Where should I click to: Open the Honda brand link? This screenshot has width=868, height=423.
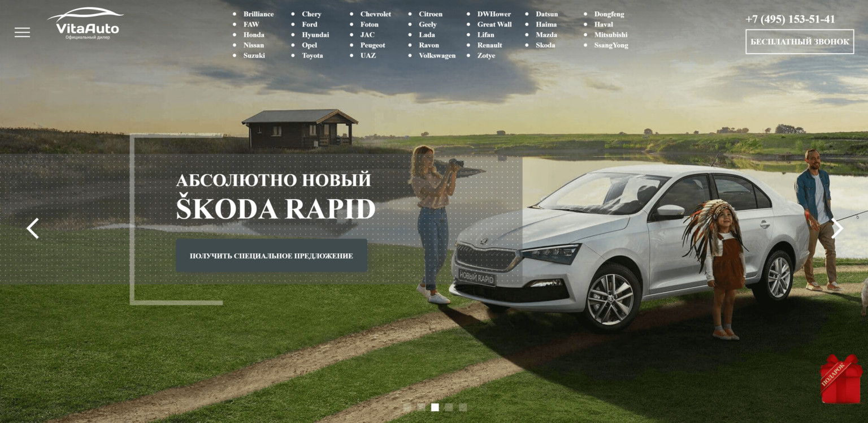pyautogui.click(x=254, y=34)
